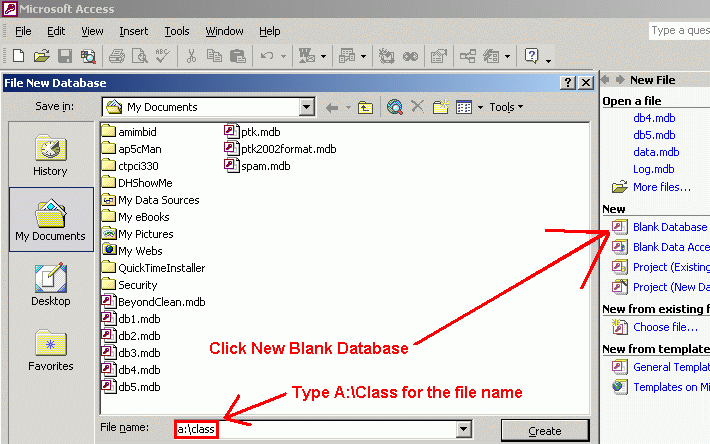Click the Open file toolbar icon
The width and height of the screenshot is (710, 444).
42,57
